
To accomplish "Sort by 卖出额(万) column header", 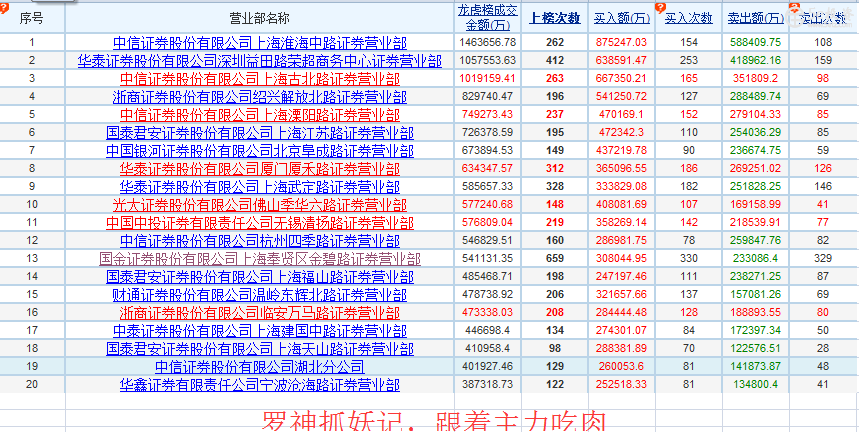I will click(x=756, y=19).
